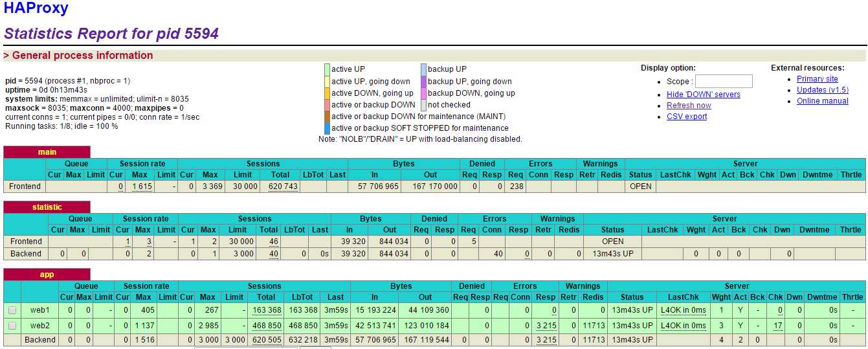Click 'backup DOWN, going up' legend color box

423,93
